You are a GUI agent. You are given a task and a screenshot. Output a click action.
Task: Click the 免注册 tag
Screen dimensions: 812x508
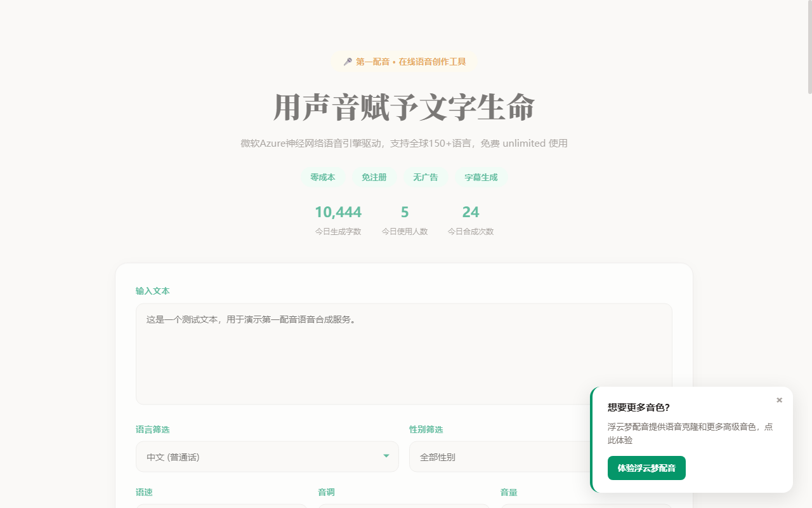coord(374,178)
